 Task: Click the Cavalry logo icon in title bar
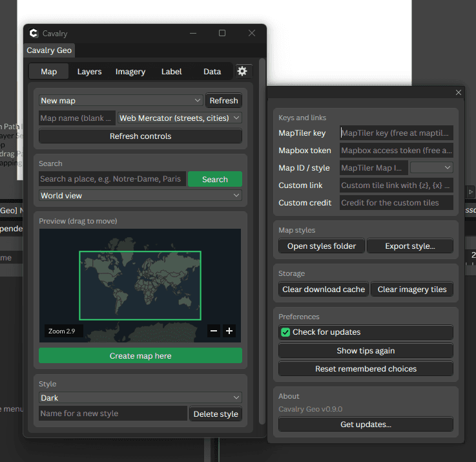coord(34,33)
